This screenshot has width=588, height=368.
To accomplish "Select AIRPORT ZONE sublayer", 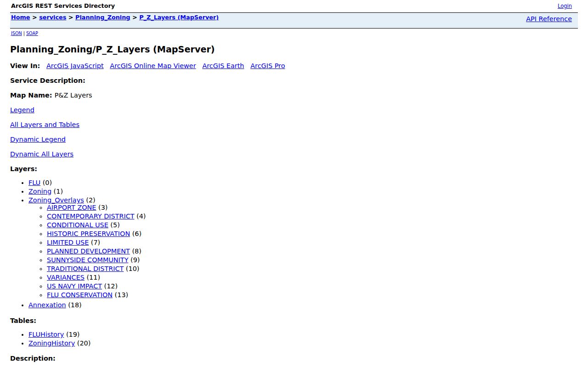I will [72, 207].
